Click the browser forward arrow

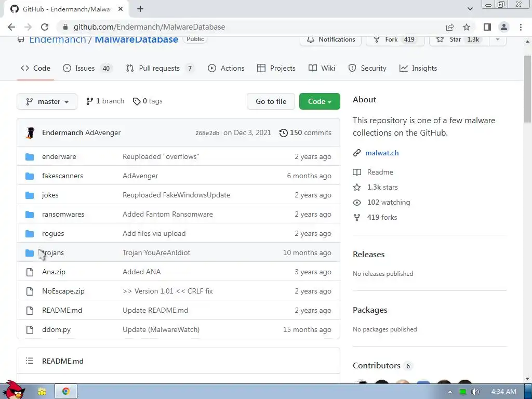coord(28,27)
